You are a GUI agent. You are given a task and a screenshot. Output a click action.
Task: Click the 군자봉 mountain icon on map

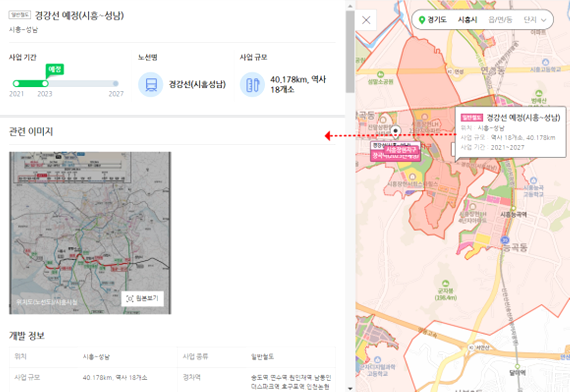445,283
